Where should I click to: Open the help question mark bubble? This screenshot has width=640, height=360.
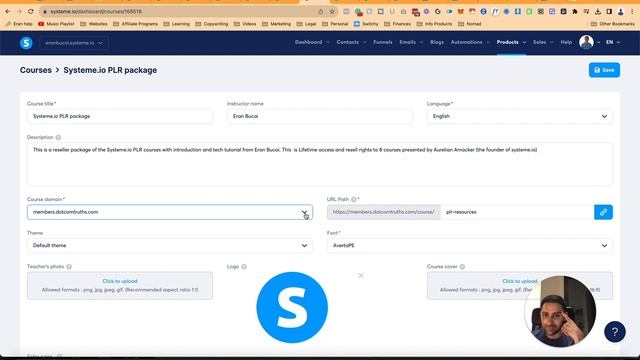[x=615, y=332]
